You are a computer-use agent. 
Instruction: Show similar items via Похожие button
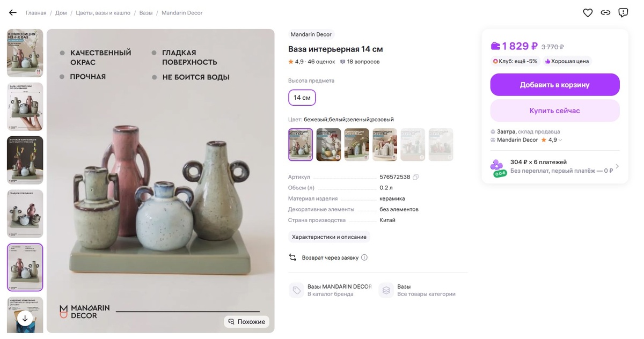[x=246, y=321]
